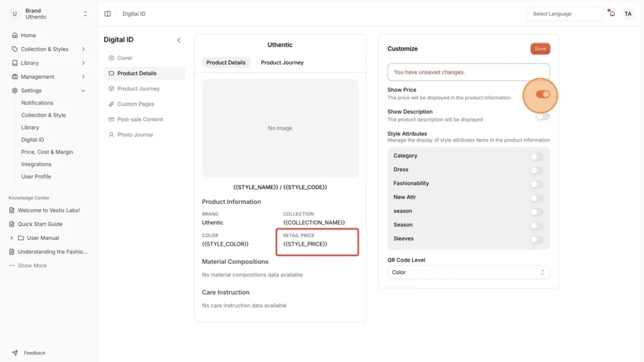Screen dimensions: 644x362
Task: Open the Quick Start Guide article
Action: (40, 224)
